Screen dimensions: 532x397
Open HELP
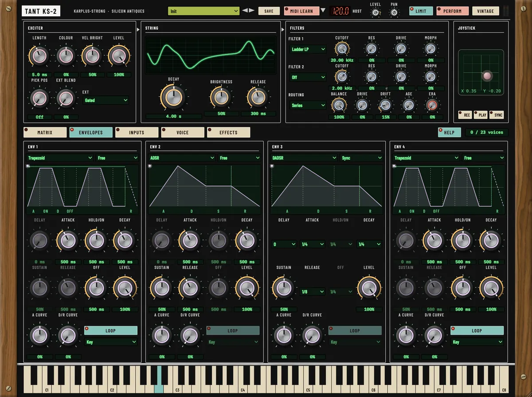pos(450,132)
